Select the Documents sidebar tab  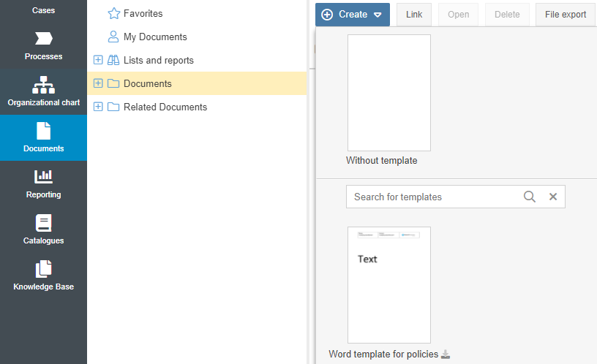[x=43, y=137]
